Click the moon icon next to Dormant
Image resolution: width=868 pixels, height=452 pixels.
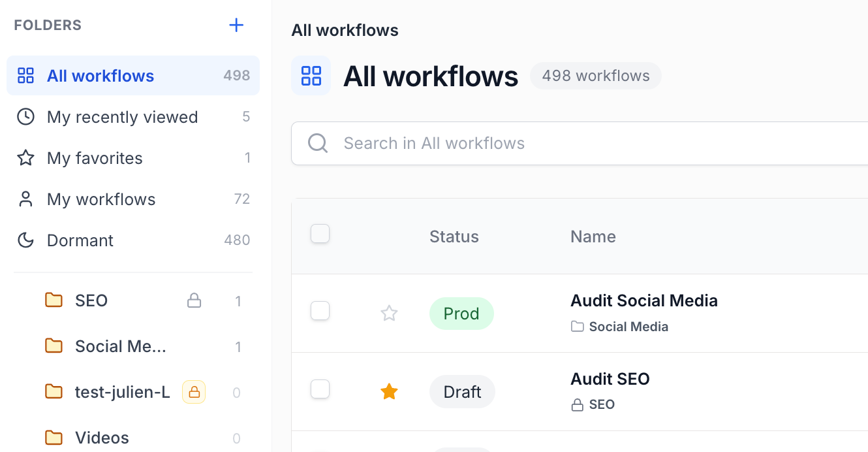(25, 240)
